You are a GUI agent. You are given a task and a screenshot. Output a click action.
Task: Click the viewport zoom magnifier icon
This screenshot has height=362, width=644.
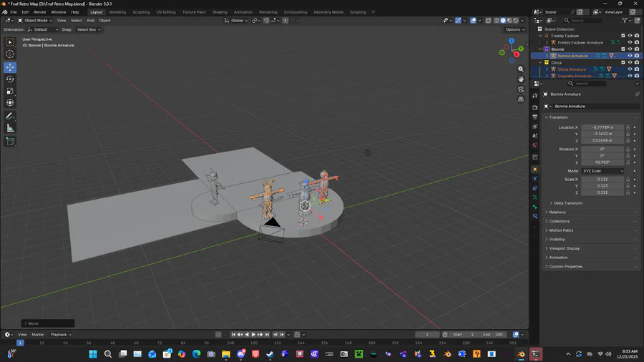click(521, 69)
